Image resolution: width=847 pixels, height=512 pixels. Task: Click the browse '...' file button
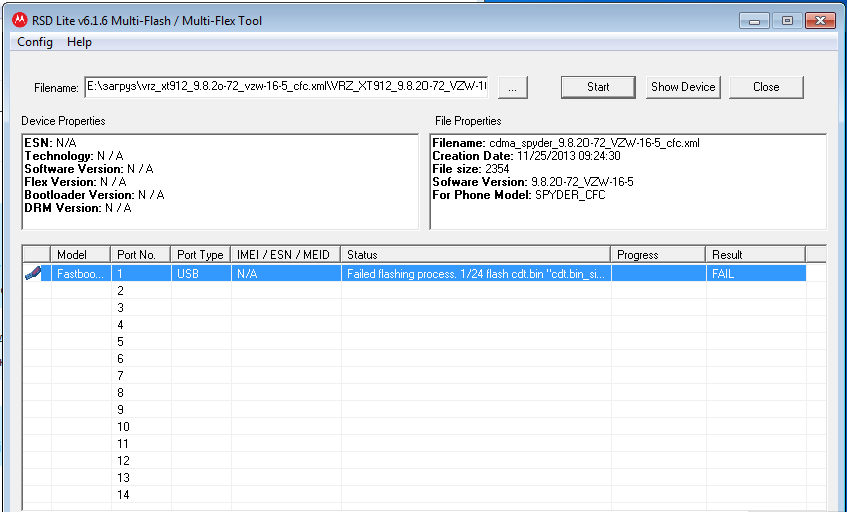coord(512,87)
